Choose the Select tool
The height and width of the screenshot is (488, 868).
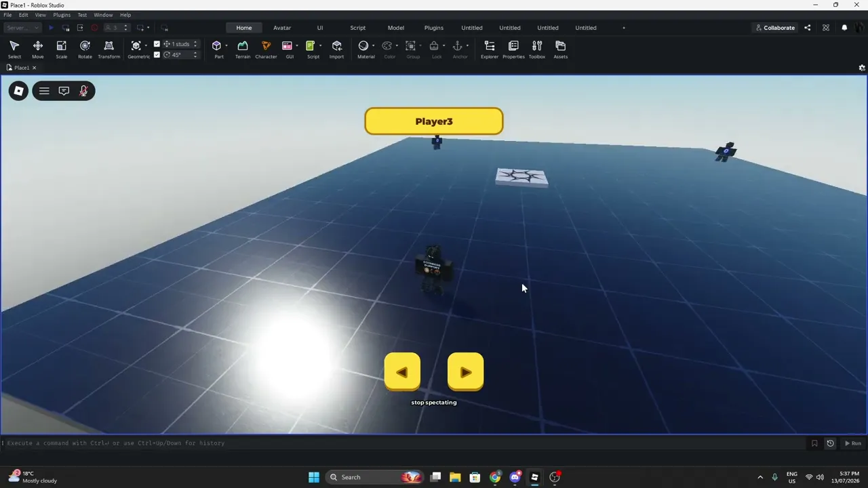click(x=14, y=49)
